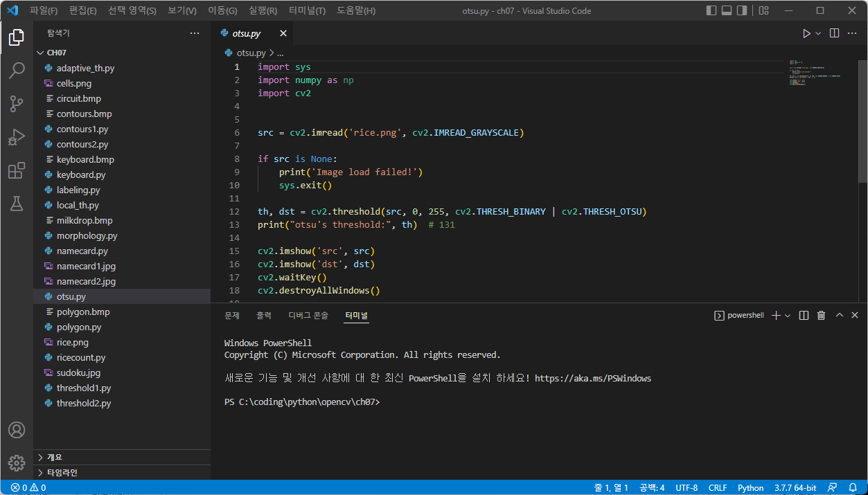This screenshot has width=868, height=495.
Task: Split the editor to the right
Action: 835,33
